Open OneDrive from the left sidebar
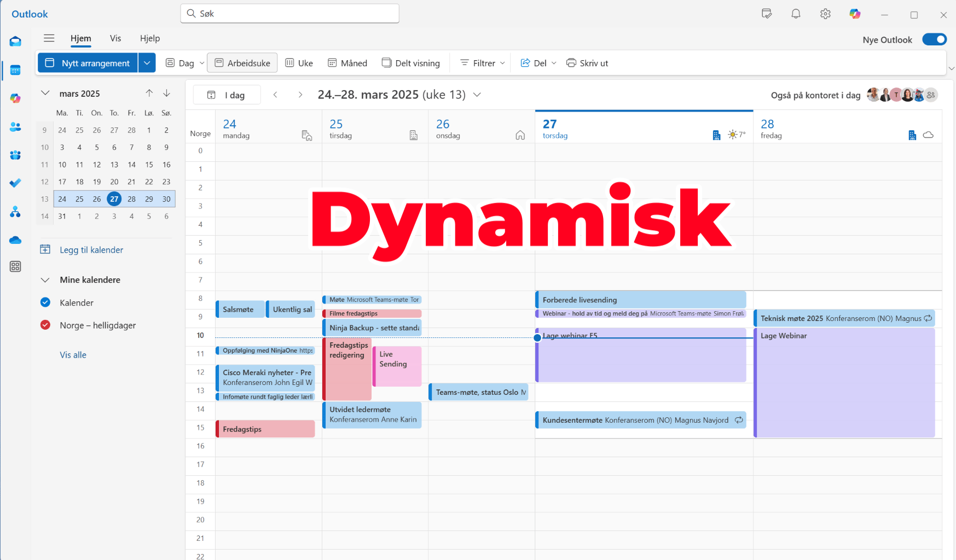This screenshot has height=560, width=956. (x=15, y=240)
